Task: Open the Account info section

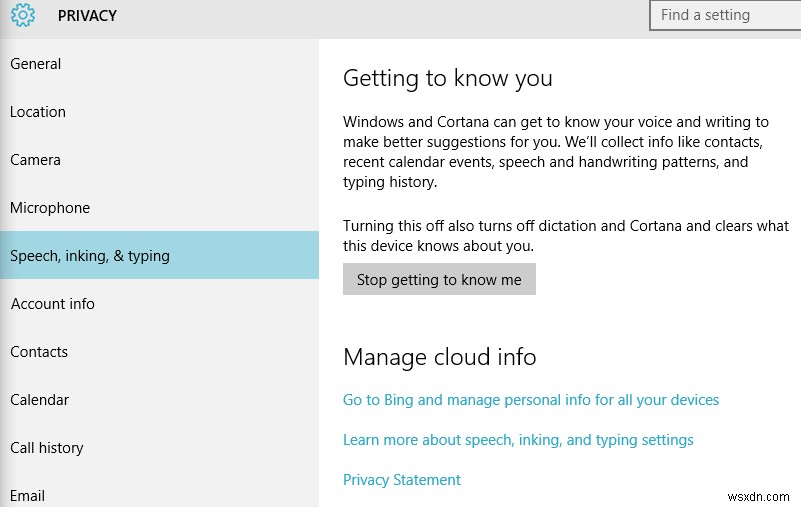Action: (x=53, y=304)
